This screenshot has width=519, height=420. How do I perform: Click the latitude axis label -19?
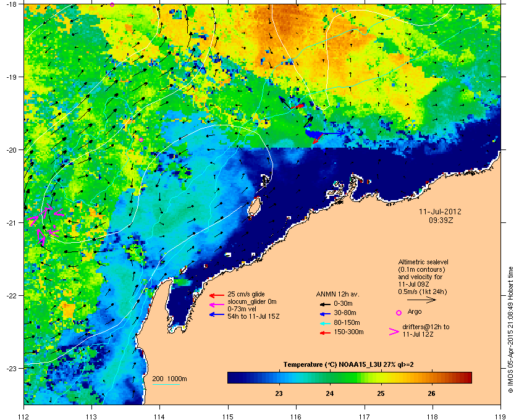[11, 77]
